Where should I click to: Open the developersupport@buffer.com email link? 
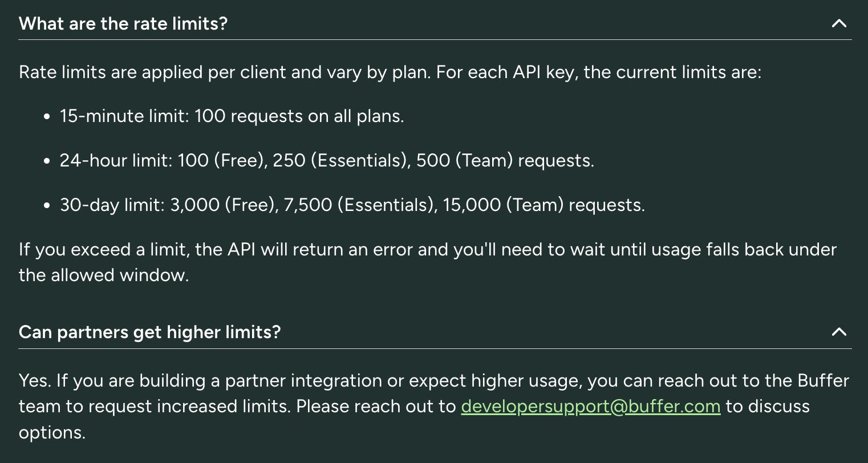(590, 407)
